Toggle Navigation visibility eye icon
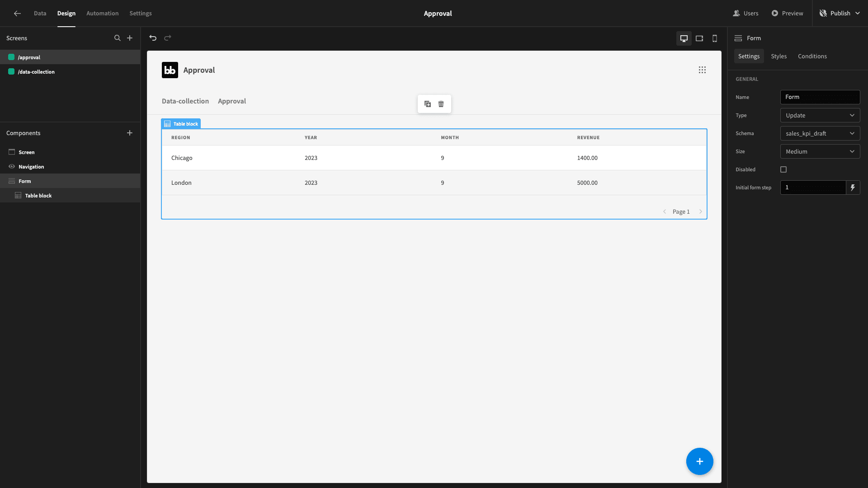868x488 pixels. coord(12,167)
